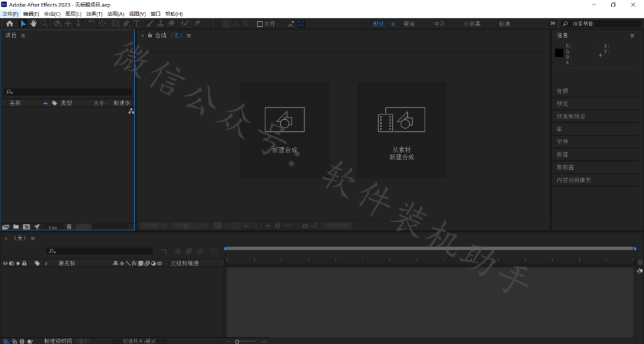The image size is (644, 344).
Task: Expand hidden workspaces with double chevron
Action: [553, 23]
